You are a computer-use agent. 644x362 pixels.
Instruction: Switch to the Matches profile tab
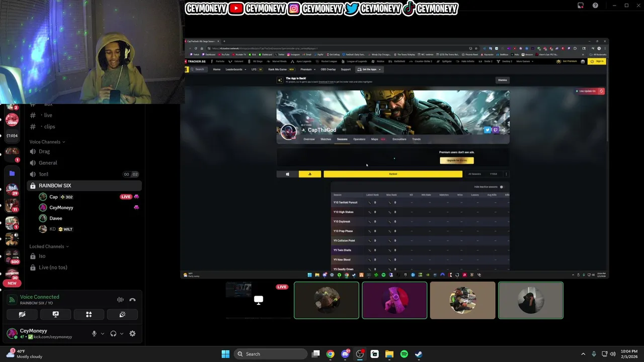click(x=326, y=139)
